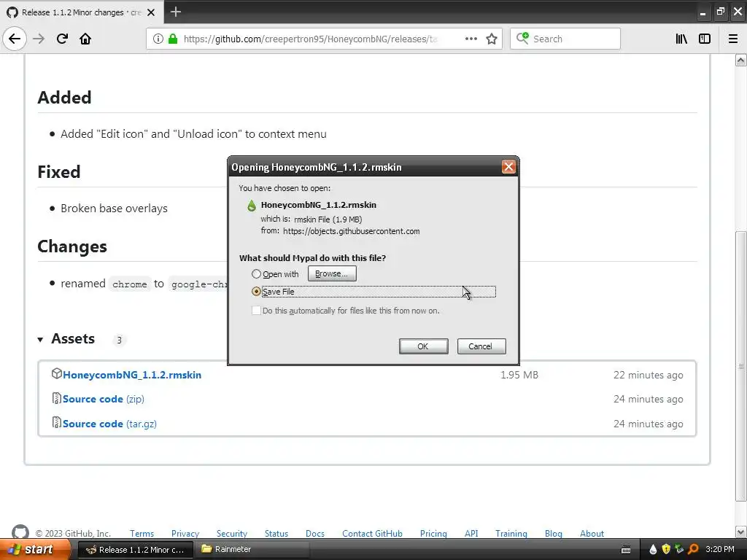Screen dimensions: 747x560
Task: Focus the GitHub URL address bar
Action: 309,39
